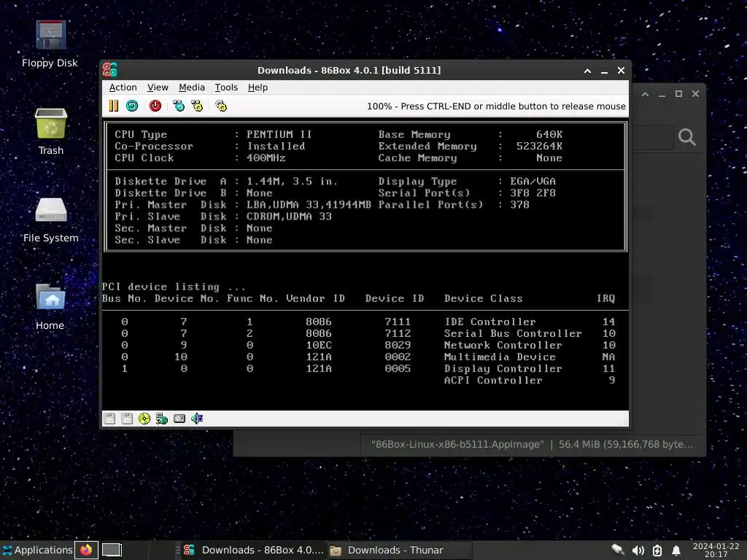
Task: Click the gray hard disk status bar icon
Action: click(x=179, y=419)
